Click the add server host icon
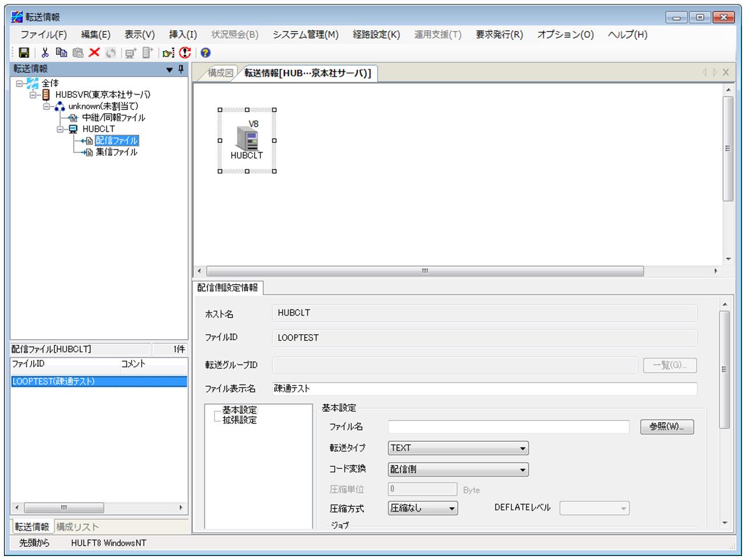The image size is (746, 560). pyautogui.click(x=148, y=53)
